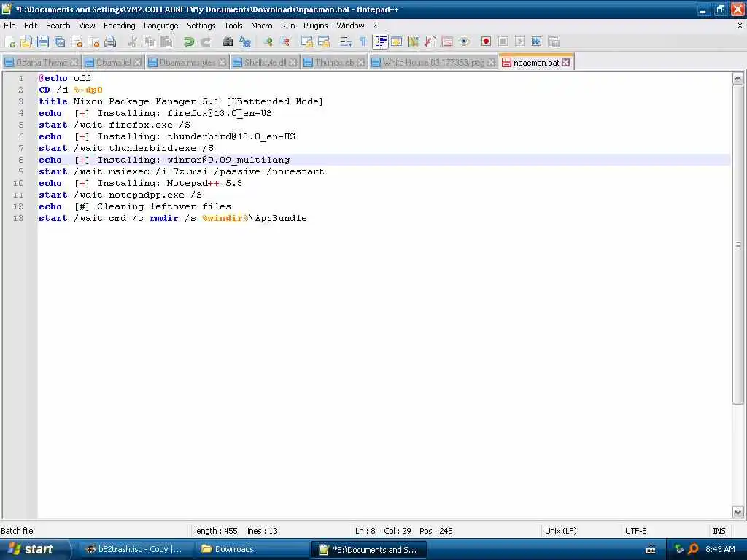Switch to the Obama.icl tab
747x560 pixels.
click(113, 63)
